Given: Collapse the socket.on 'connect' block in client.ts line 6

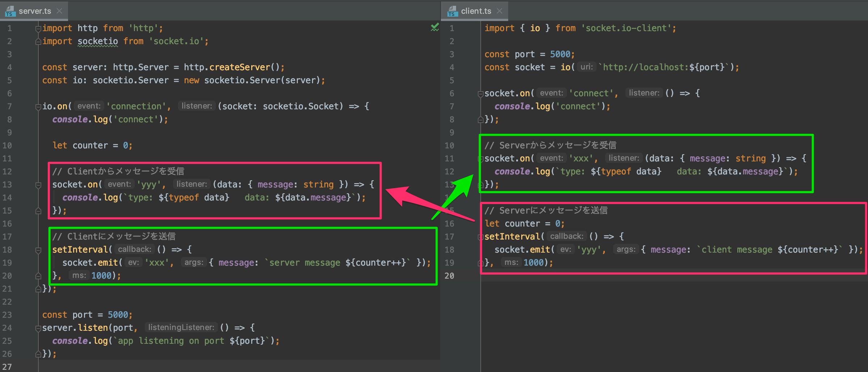Looking at the screenshot, I should pos(480,94).
